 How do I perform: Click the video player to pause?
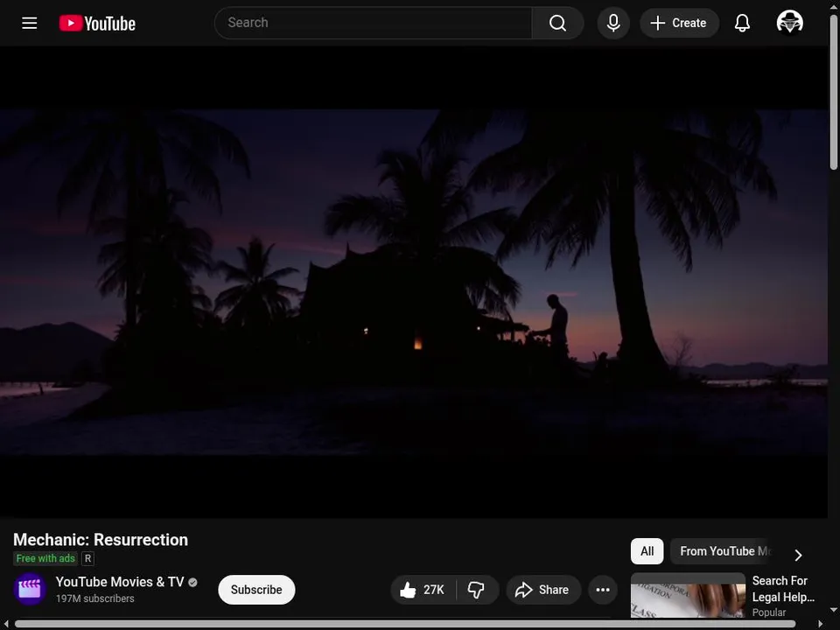point(414,282)
